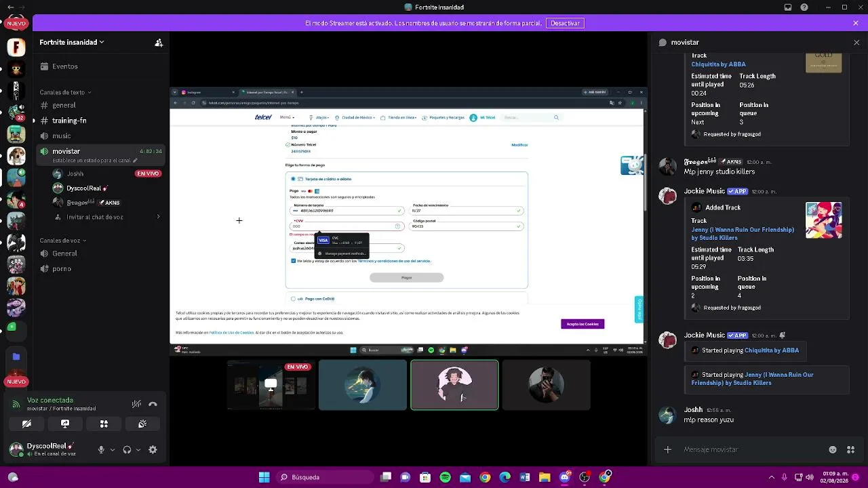The height and width of the screenshot is (488, 868).
Task: Show hidden icons in system tray
Action: [x=772, y=477]
